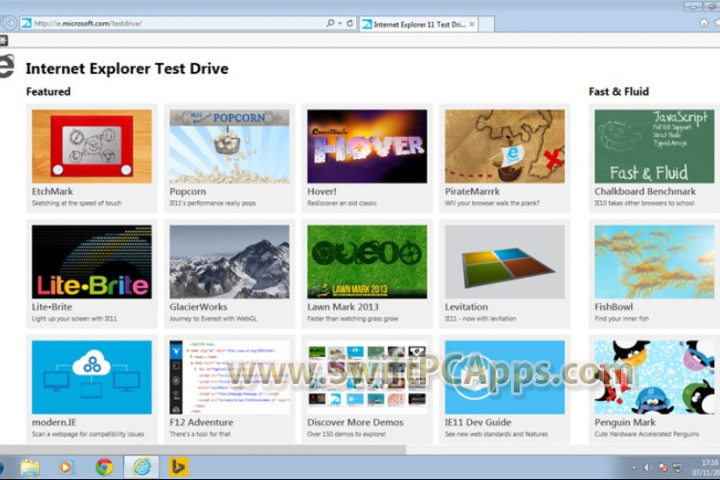Click the PirateMarrrk title link

pyautogui.click(x=472, y=191)
